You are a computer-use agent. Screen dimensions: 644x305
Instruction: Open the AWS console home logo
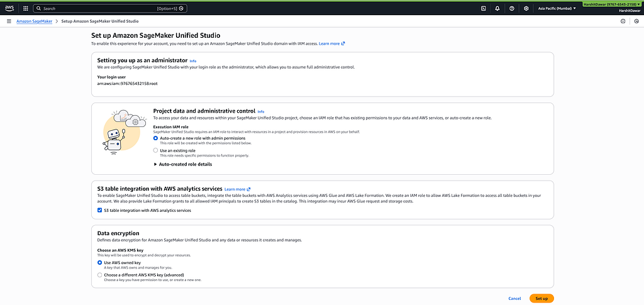(x=9, y=8)
